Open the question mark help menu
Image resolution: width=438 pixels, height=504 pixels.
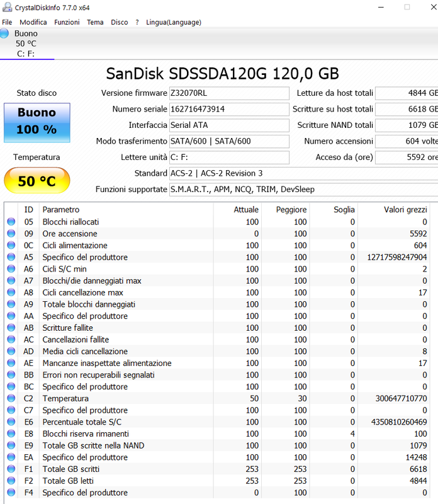tap(137, 22)
